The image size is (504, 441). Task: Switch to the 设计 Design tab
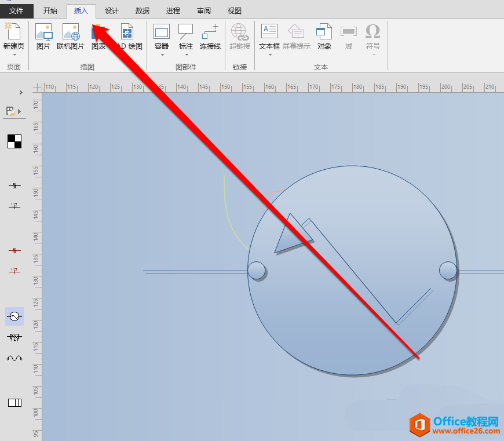tap(112, 10)
